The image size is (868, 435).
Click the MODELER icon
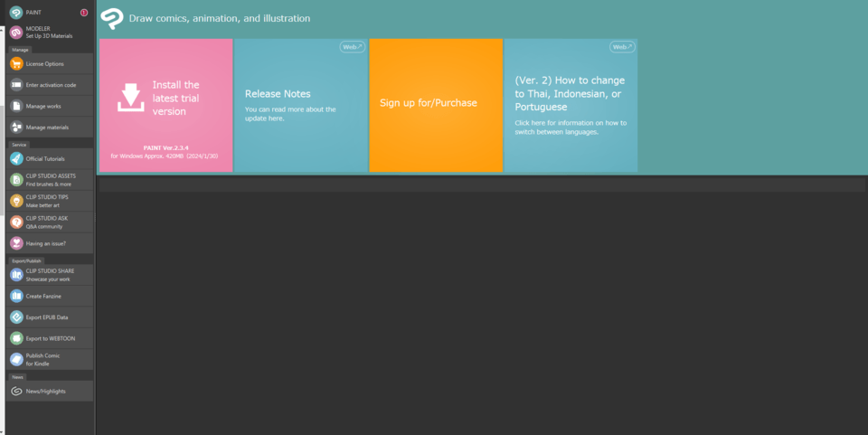click(16, 32)
